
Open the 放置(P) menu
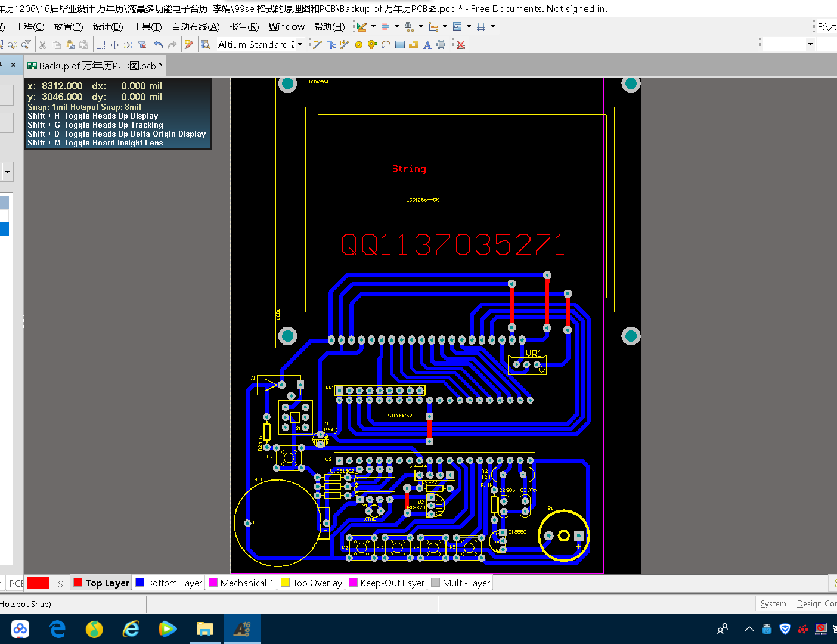point(69,27)
